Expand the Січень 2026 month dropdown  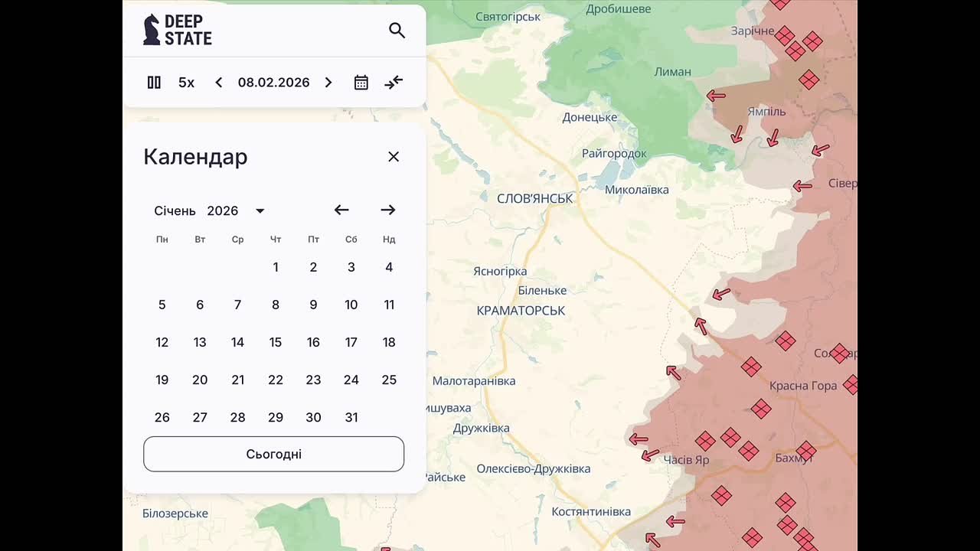click(260, 211)
